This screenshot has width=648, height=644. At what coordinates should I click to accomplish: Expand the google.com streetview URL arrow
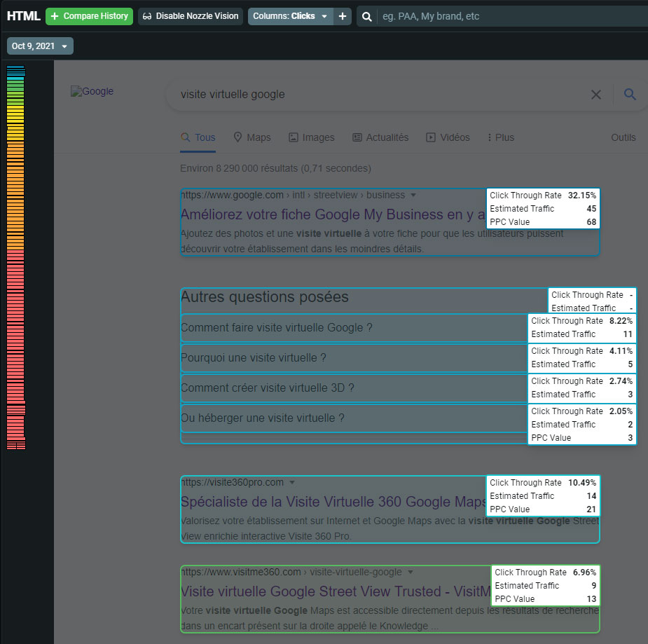tap(413, 195)
